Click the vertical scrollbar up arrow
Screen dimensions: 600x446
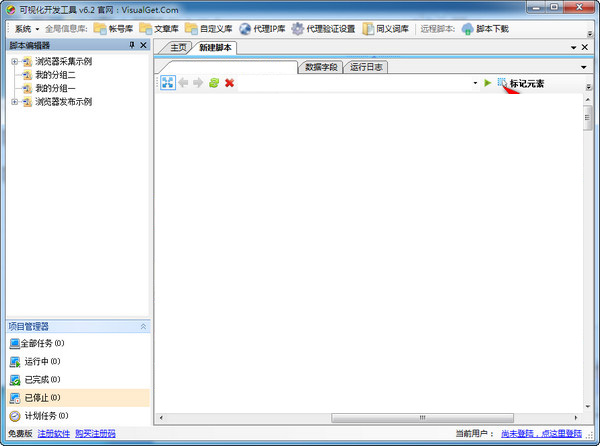tap(588, 99)
